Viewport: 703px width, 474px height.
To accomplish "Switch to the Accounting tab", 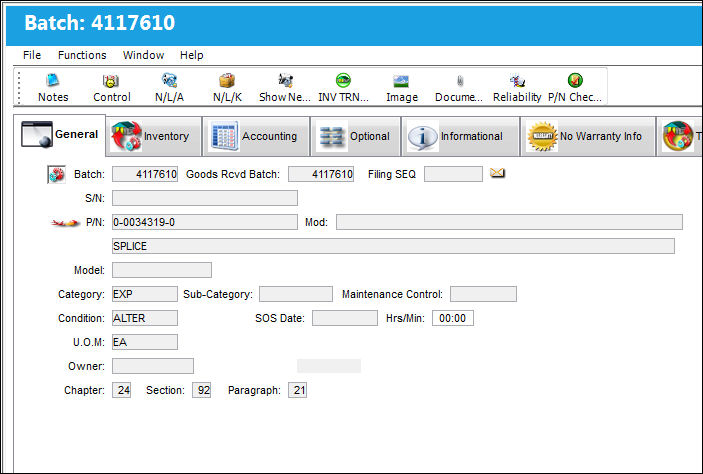I will 256,136.
